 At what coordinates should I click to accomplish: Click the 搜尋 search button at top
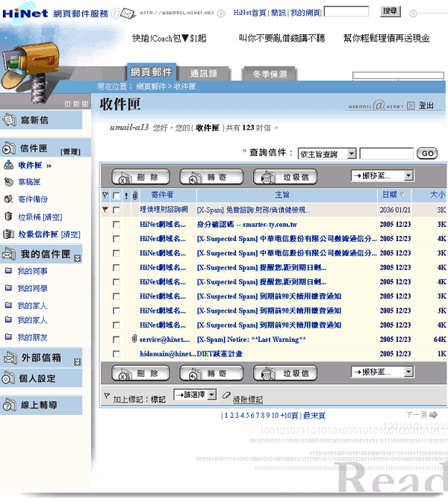391,11
